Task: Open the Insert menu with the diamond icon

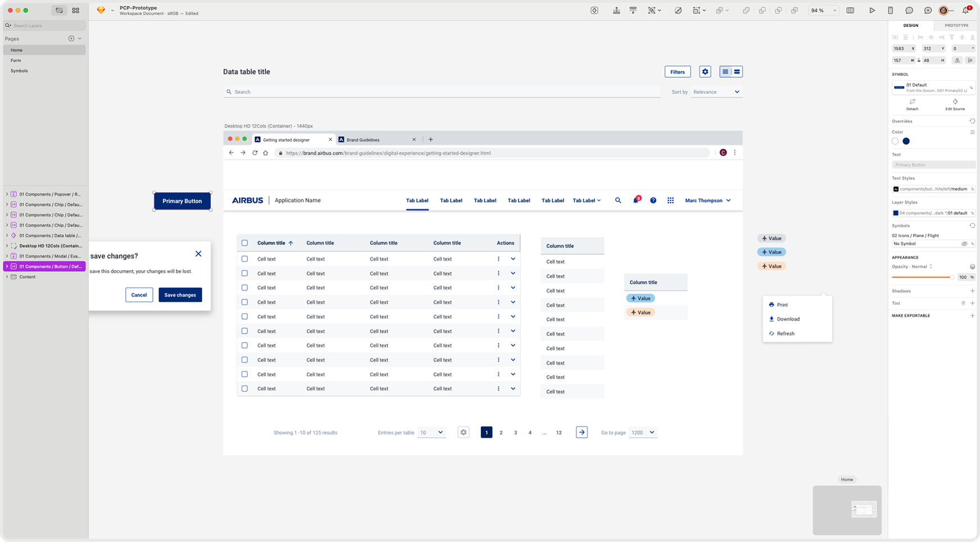Action: [x=594, y=10]
